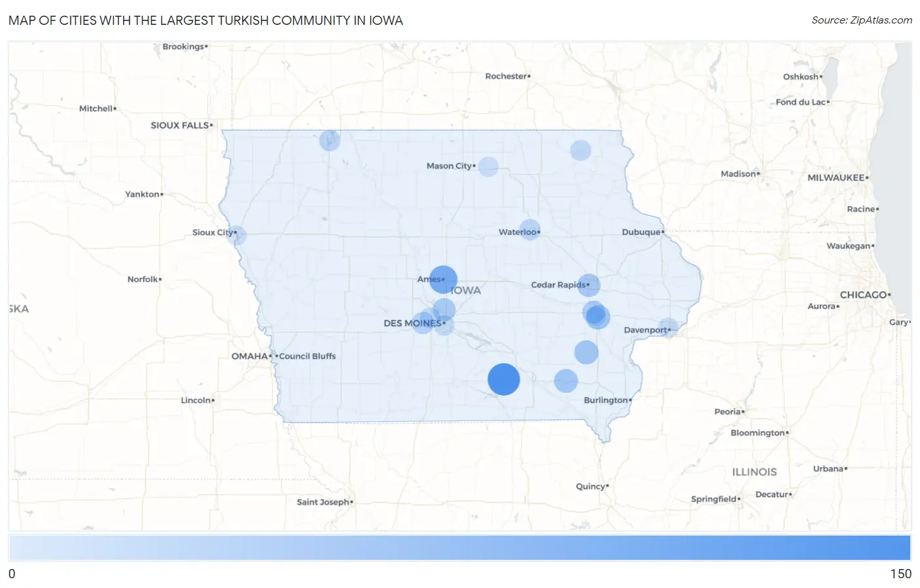Click the Racine city label
The height and width of the screenshot is (588, 920).
(861, 209)
